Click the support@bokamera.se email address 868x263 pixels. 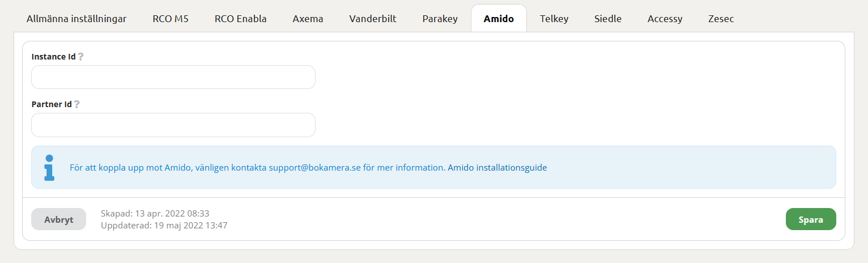314,168
